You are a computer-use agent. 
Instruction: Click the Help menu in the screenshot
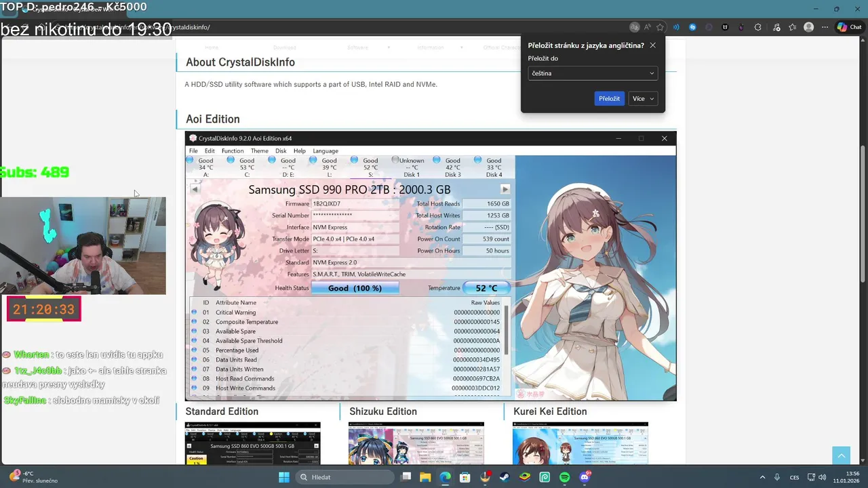pos(300,150)
